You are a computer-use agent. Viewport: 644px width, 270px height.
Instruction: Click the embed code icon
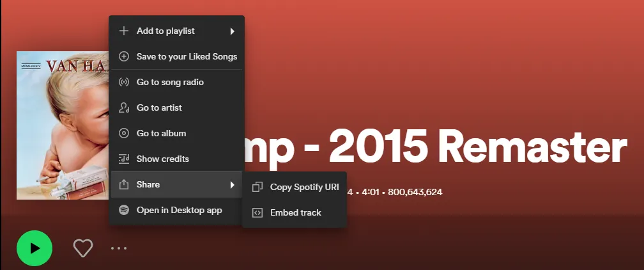[x=257, y=212]
